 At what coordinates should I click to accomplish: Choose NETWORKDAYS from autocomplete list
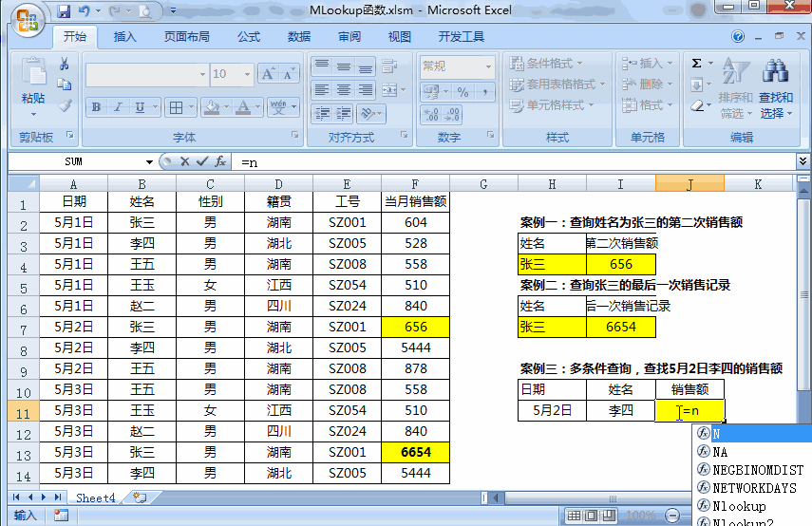(x=753, y=488)
